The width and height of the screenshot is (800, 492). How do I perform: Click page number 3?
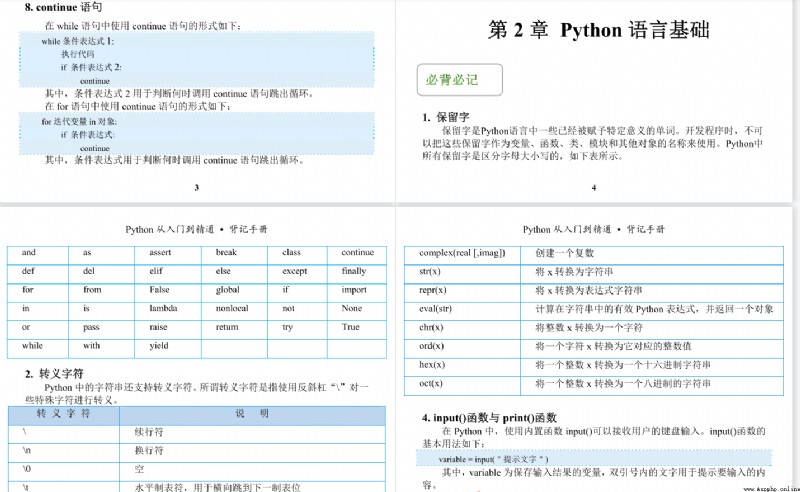(196, 187)
